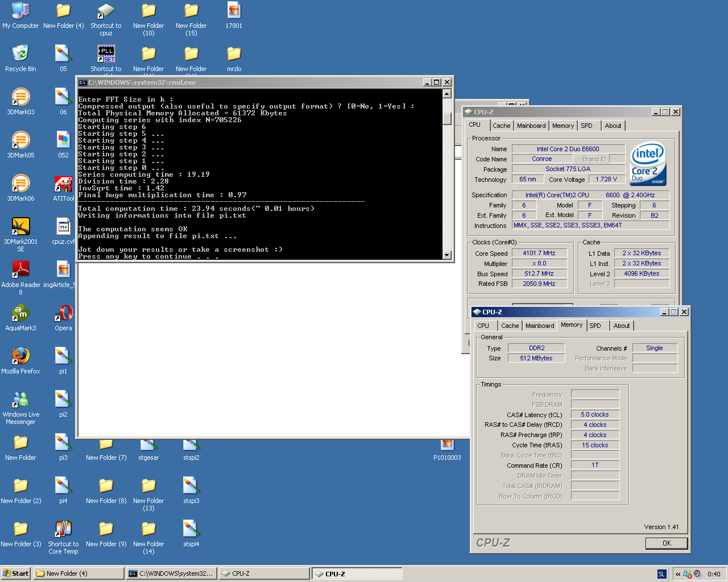Click cmd window scrollbar up arrow

point(447,94)
